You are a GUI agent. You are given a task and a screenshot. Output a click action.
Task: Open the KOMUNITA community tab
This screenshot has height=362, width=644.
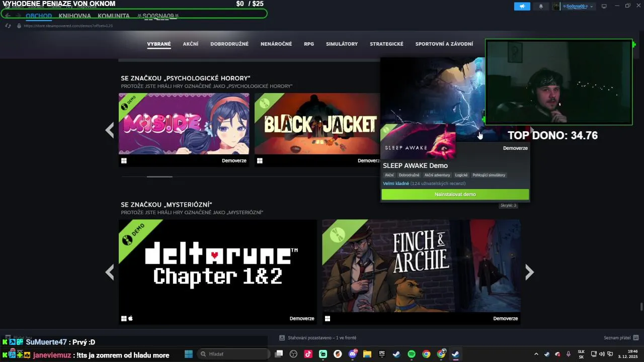[114, 16]
